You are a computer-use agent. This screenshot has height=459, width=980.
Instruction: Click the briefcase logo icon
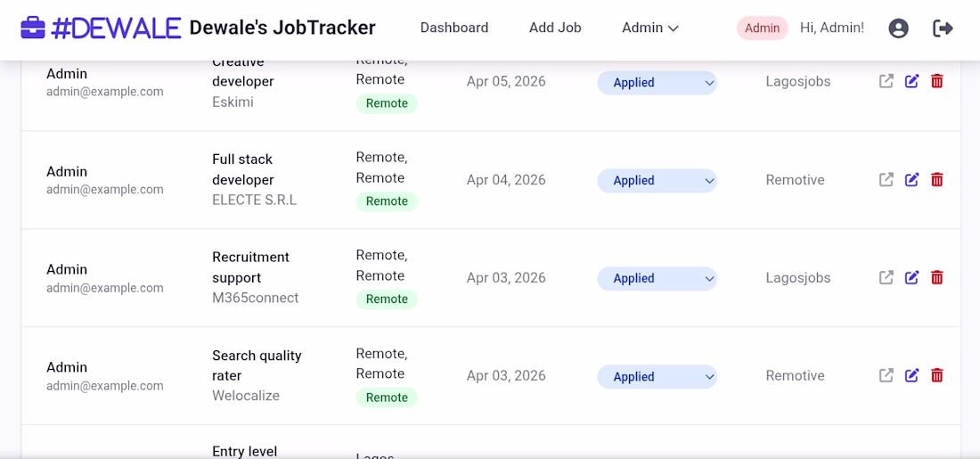33,28
